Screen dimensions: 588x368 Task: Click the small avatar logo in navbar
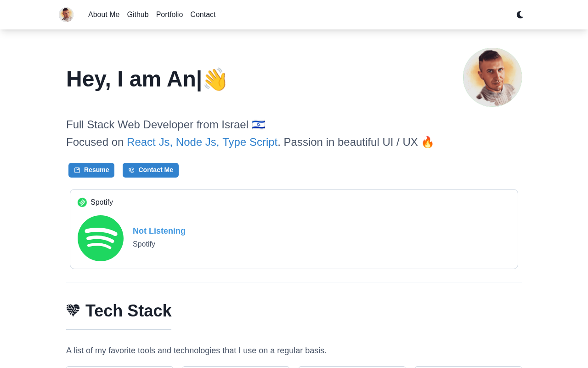pyautogui.click(x=66, y=15)
